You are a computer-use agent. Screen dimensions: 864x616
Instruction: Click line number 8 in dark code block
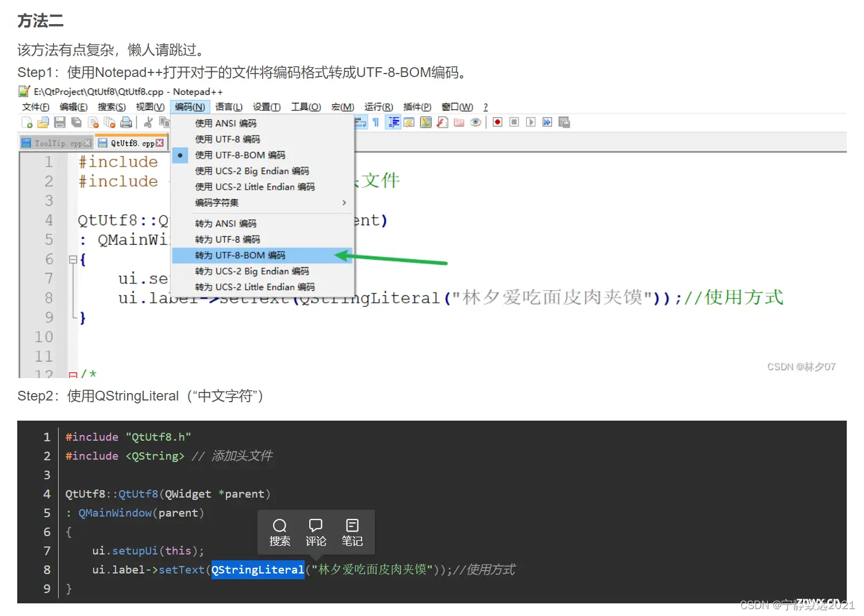[x=47, y=569]
